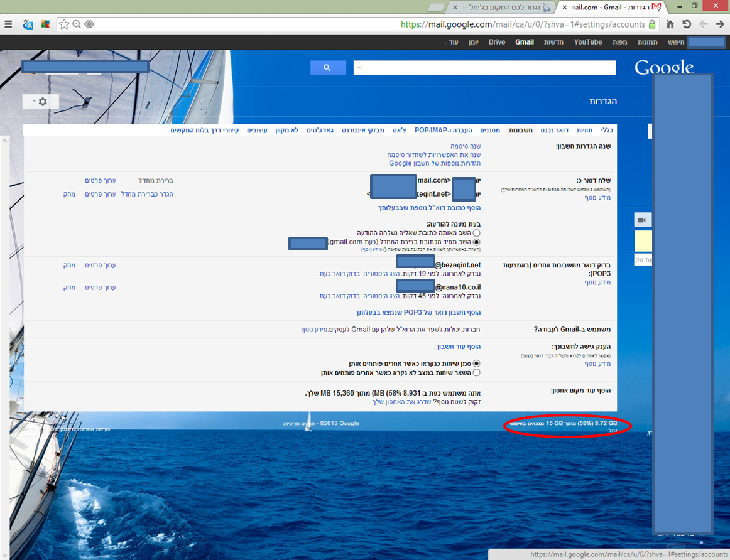730x560 pixels.
Task: Select 'השאר שיחות במצב לא נקרא' radio option
Action: (x=476, y=372)
